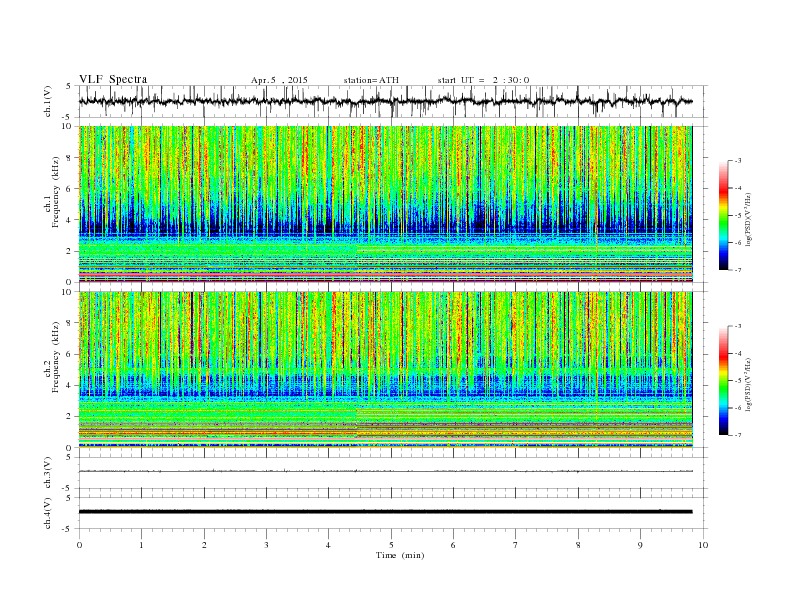Click the ch.1 voltage waveform trace
The image size is (792, 612).
[x=385, y=101]
